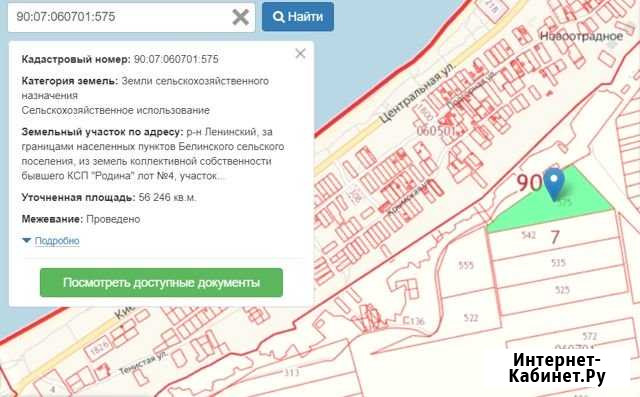Click the magnifier icon in Найти button
Screen dimensions: 640x397
tap(278, 17)
